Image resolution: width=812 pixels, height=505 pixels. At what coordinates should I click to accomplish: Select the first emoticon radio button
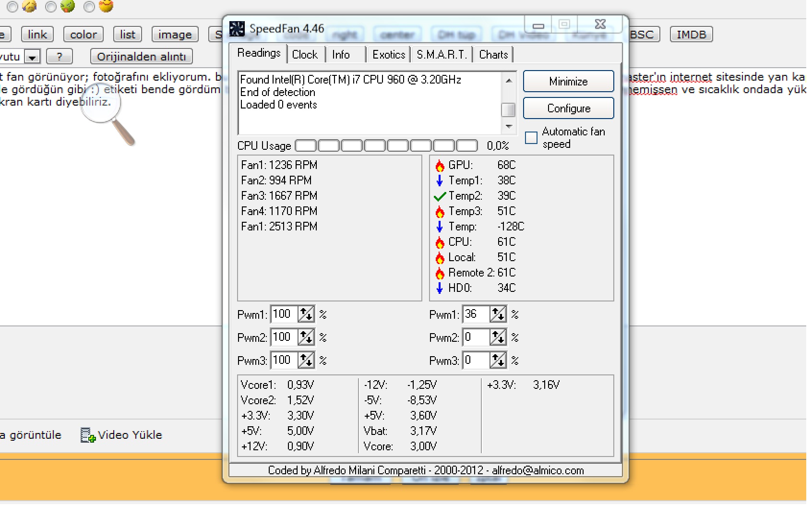pos(12,6)
